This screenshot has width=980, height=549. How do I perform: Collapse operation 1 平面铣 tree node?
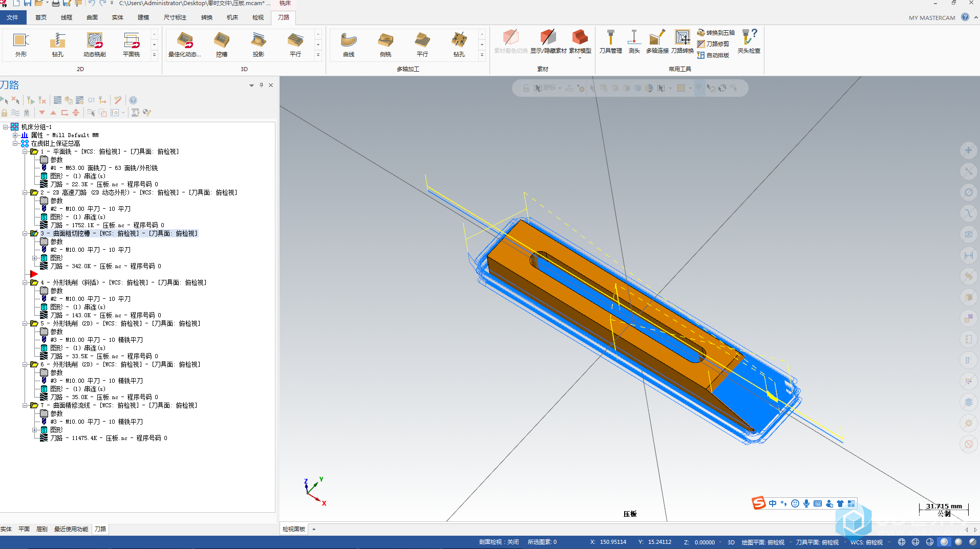coord(25,151)
